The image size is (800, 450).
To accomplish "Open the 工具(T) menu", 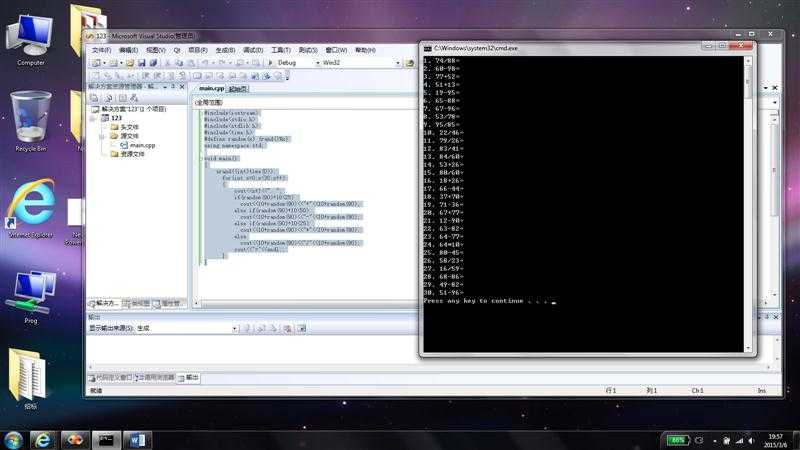I will 281,50.
